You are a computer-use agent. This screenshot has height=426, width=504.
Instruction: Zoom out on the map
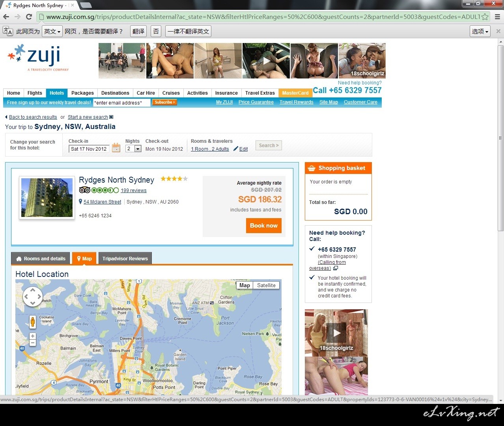(x=33, y=343)
